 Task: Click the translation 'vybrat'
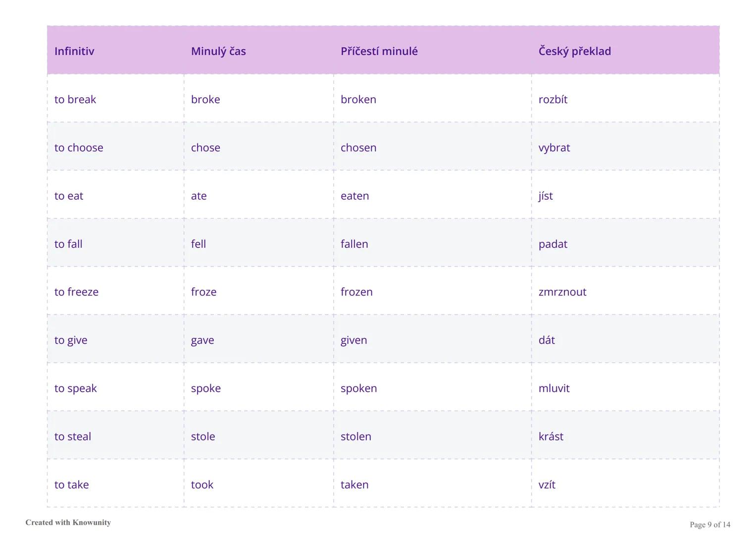pos(554,148)
